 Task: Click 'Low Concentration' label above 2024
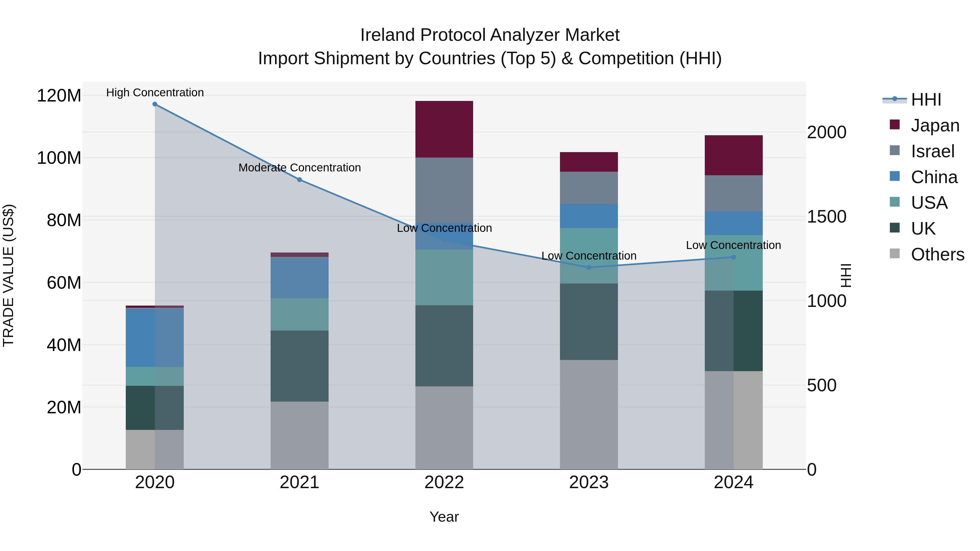(x=734, y=245)
